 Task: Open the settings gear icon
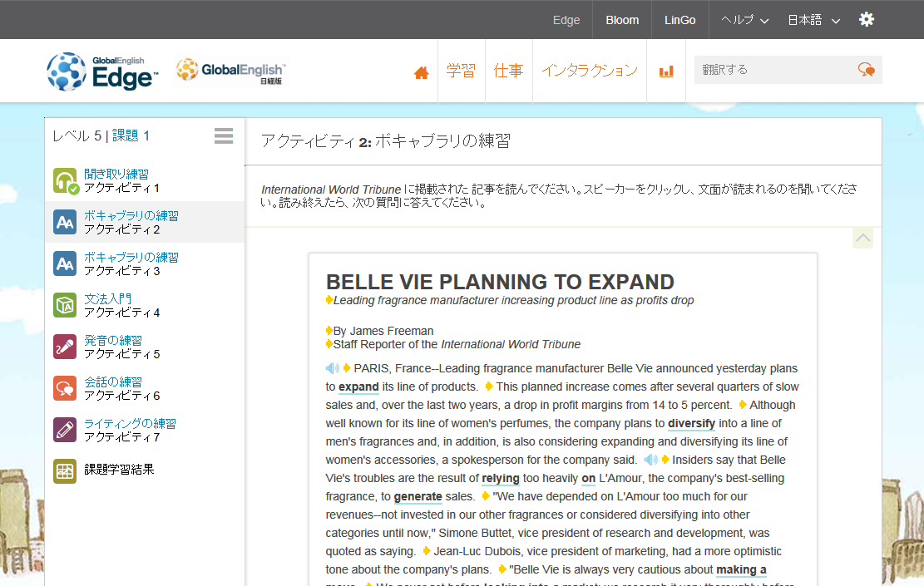[x=867, y=19]
